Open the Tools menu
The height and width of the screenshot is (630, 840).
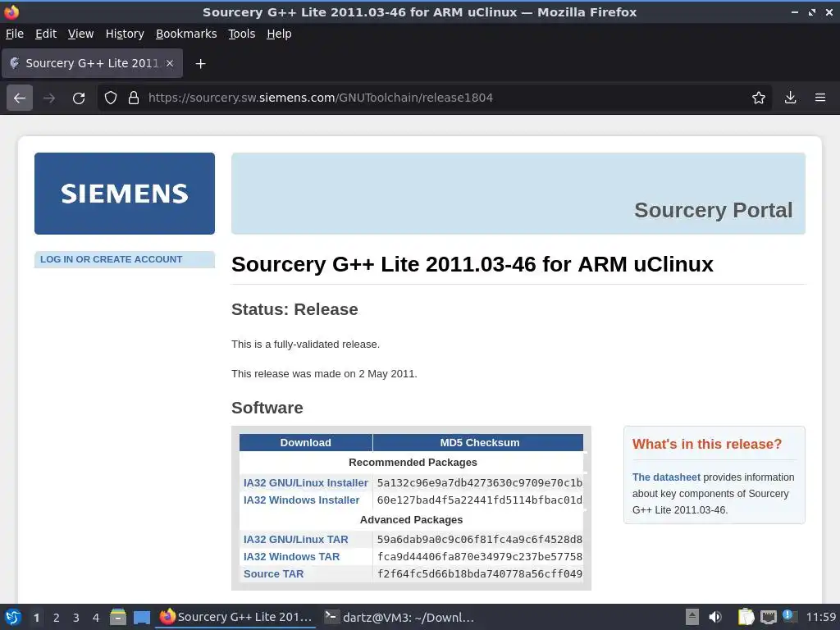click(242, 34)
